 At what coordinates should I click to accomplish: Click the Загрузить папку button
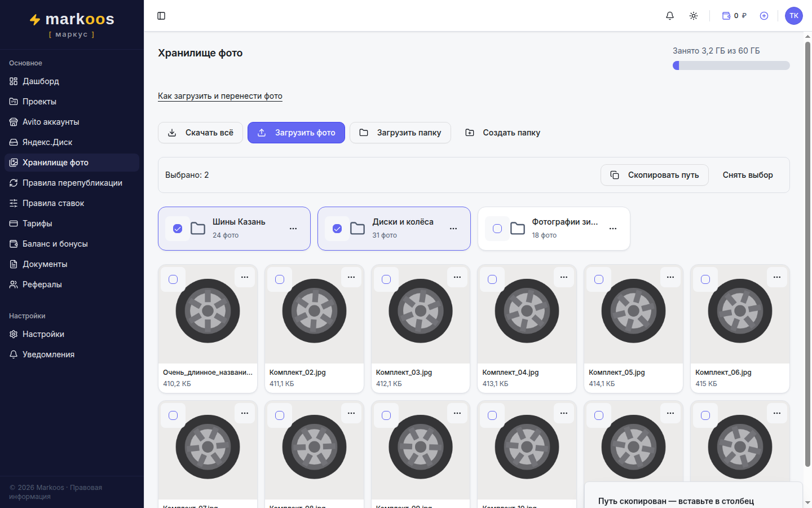click(400, 133)
